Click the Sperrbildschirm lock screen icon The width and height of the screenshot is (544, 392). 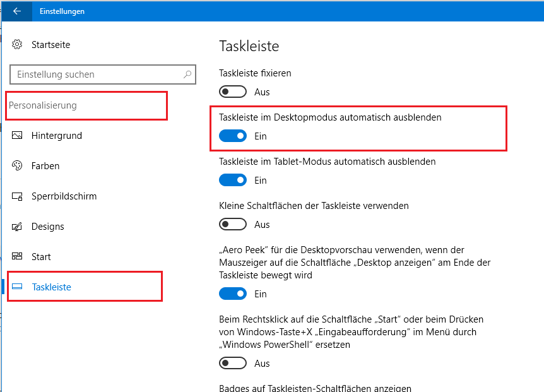click(x=17, y=196)
